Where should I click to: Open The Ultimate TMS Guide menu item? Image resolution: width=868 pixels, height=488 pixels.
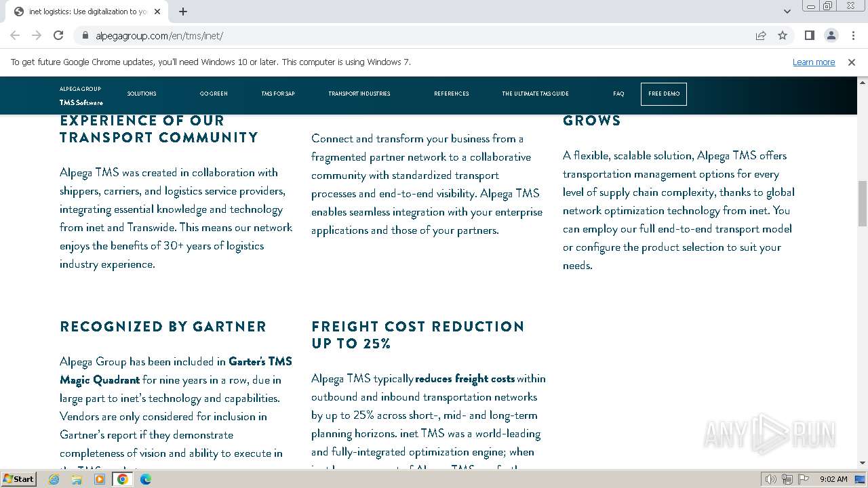535,94
